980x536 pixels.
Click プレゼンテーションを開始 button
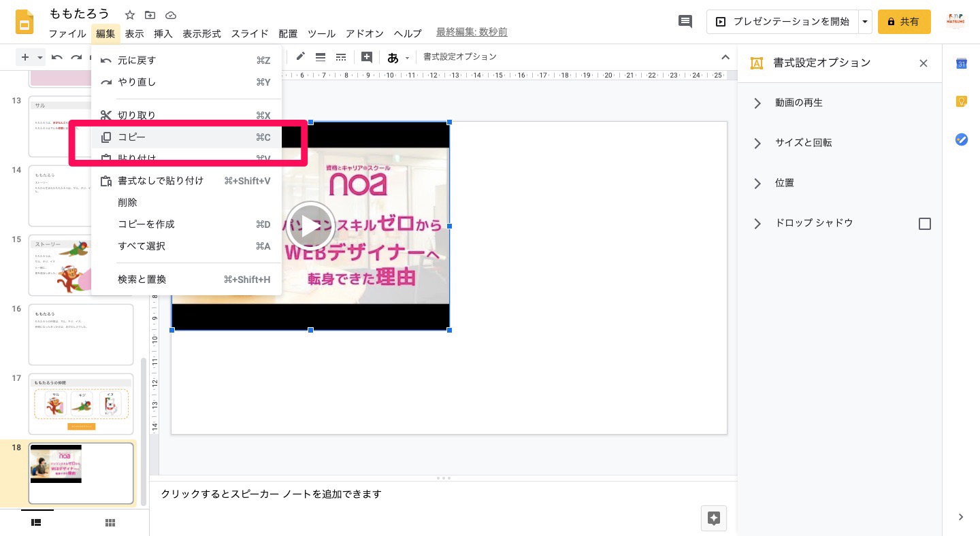(783, 22)
